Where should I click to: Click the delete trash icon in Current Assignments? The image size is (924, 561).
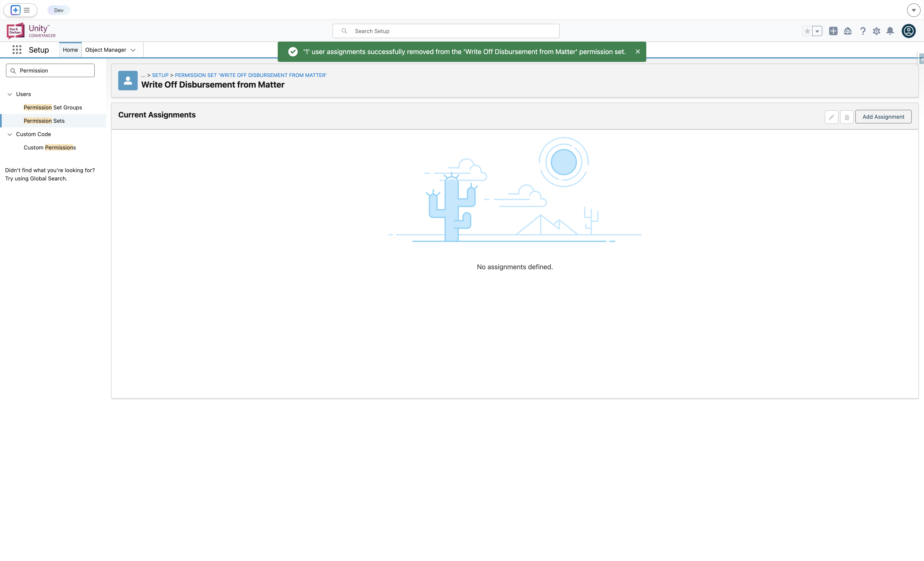pos(847,117)
